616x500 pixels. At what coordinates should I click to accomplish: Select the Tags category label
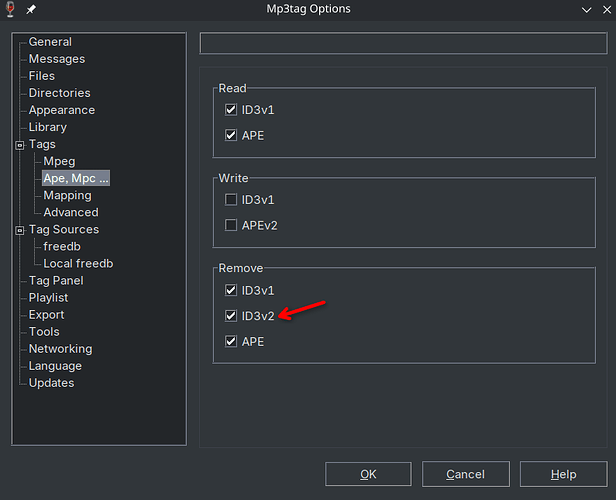(x=42, y=144)
